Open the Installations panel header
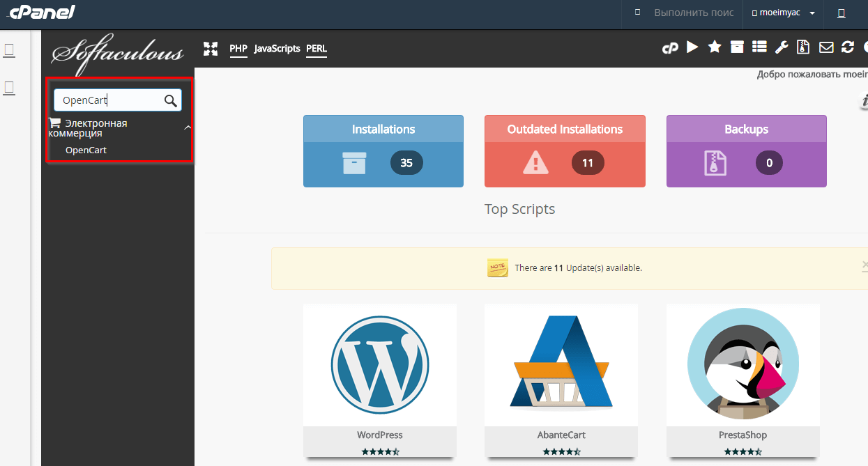868x466 pixels. coord(383,129)
